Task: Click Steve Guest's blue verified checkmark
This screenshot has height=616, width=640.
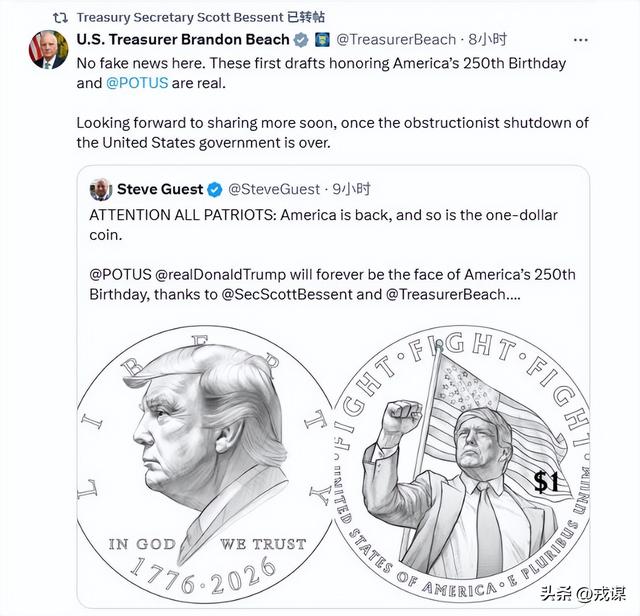Action: [215, 190]
